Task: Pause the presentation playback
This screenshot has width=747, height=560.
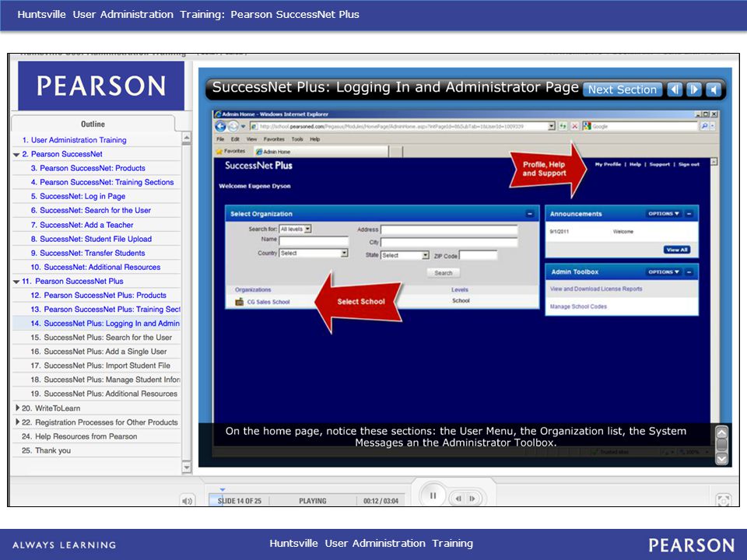Action: click(433, 495)
